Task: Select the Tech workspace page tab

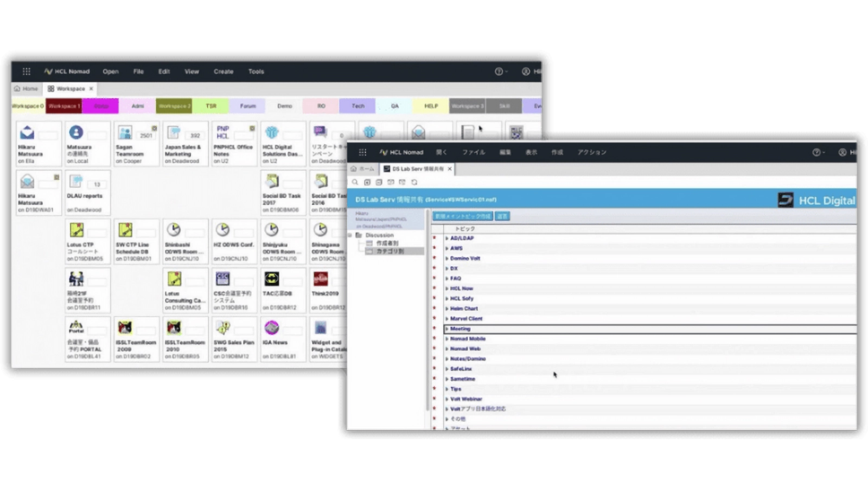Action: [x=358, y=106]
